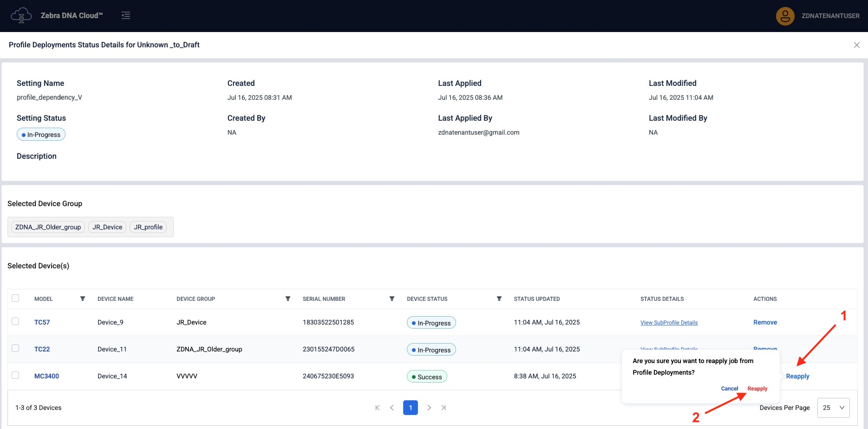Filter by Serial Number column

(x=392, y=299)
